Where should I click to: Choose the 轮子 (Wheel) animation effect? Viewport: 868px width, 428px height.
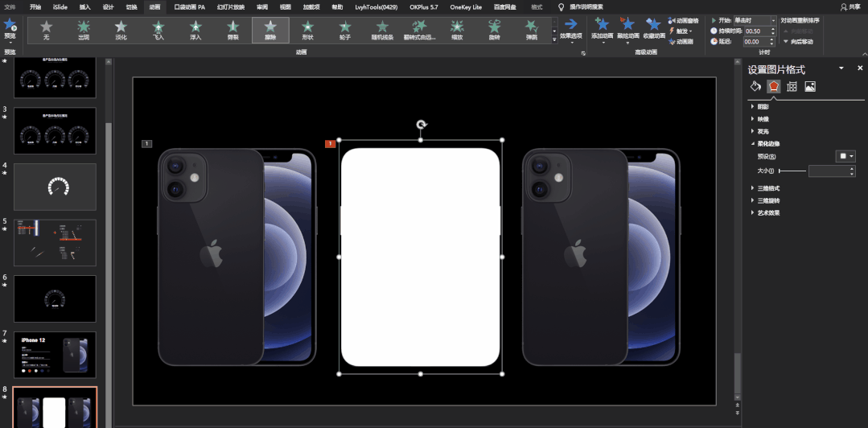tap(345, 30)
